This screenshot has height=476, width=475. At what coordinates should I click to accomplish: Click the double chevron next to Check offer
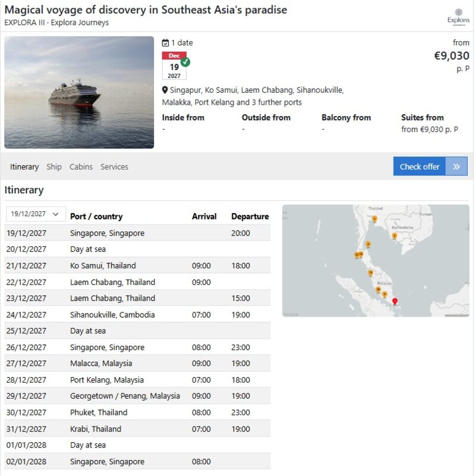coord(456,167)
